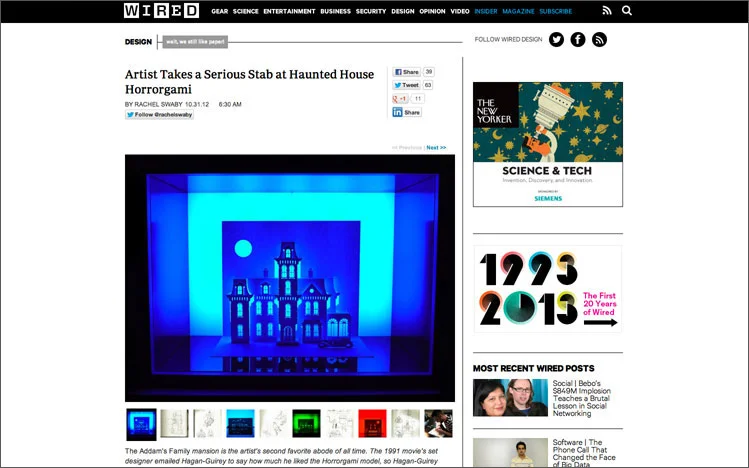Open 'wait, we still like paper!' tag
Image resolution: width=749 pixels, height=468 pixels.
pos(195,42)
